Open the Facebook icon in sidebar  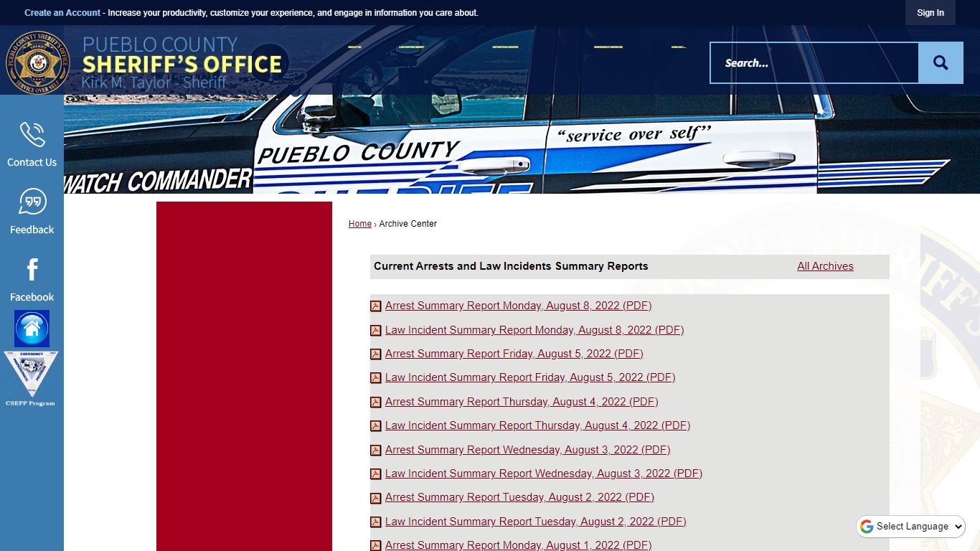tap(32, 270)
